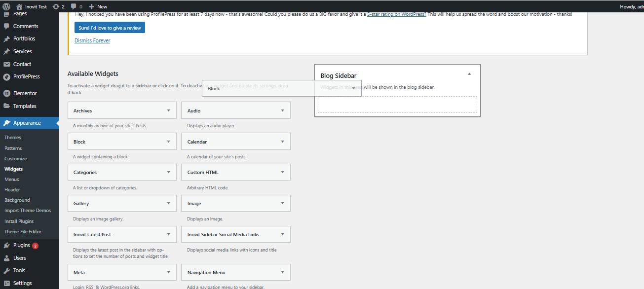644x289 pixels.
Task: Click the Available Widgets heading
Action: (93, 74)
